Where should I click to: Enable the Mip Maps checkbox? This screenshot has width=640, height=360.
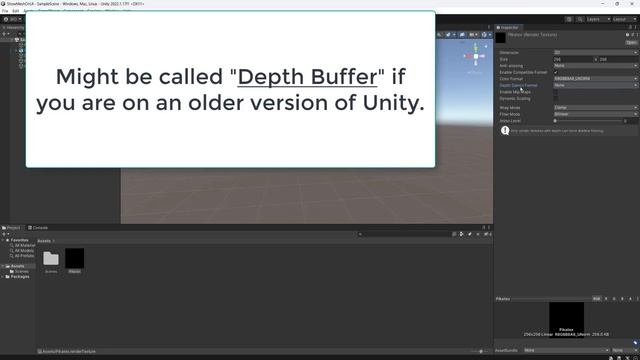pos(556,92)
